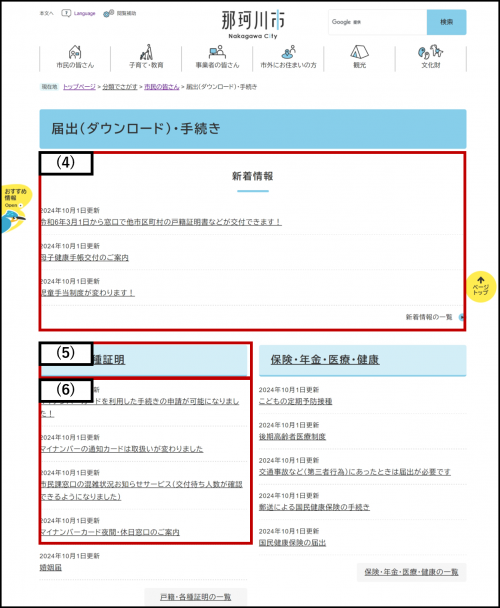
Task: Click the gear icon for 閲覧補助
Action: click(x=108, y=13)
